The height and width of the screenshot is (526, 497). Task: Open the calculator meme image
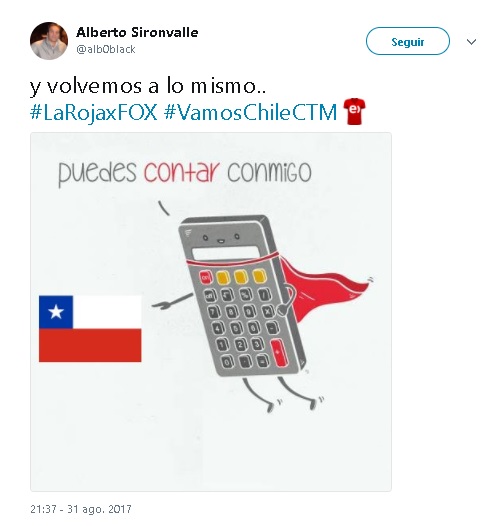coord(211,312)
